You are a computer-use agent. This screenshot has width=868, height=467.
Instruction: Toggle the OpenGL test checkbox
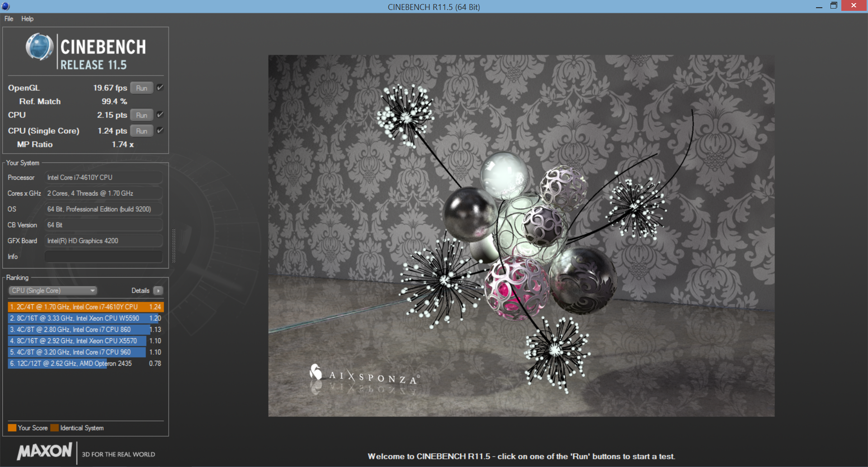pos(160,88)
